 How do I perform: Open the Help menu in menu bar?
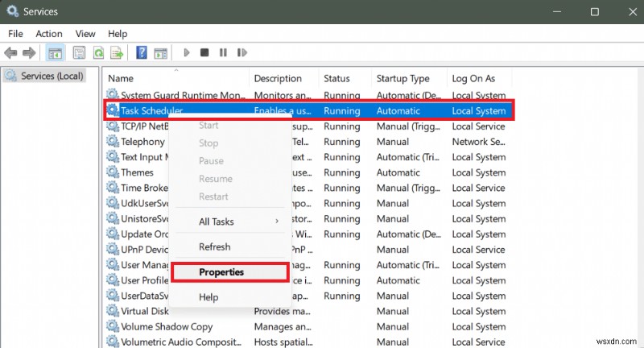point(118,34)
